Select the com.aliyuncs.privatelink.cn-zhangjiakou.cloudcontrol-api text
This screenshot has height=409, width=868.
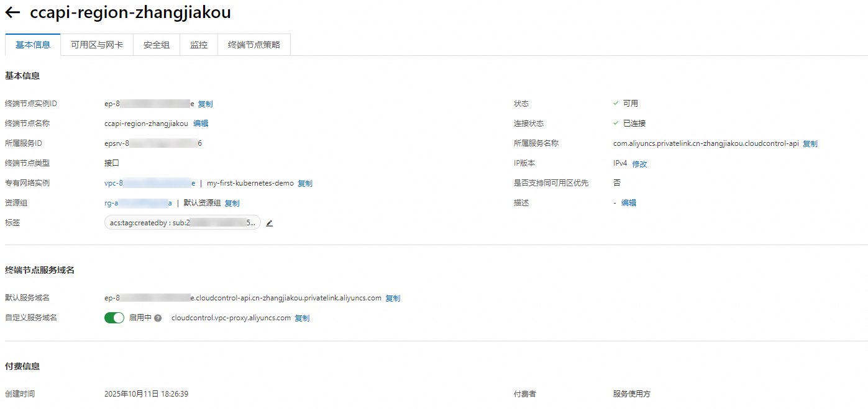pos(706,143)
